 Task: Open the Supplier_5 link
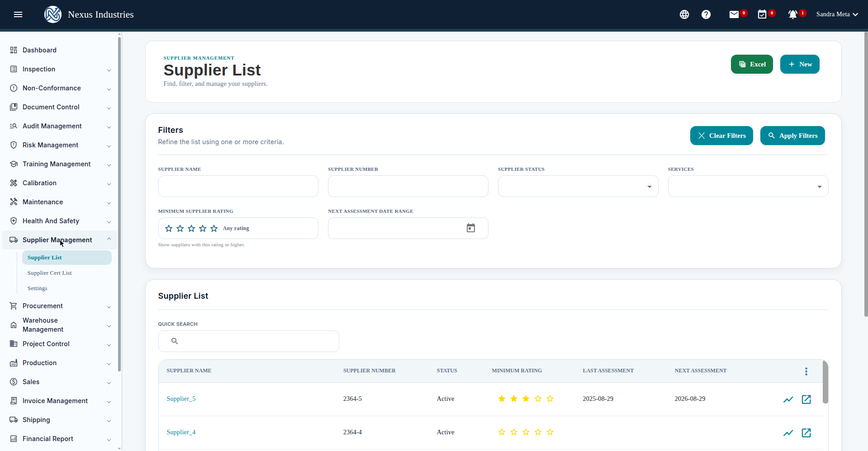click(181, 399)
